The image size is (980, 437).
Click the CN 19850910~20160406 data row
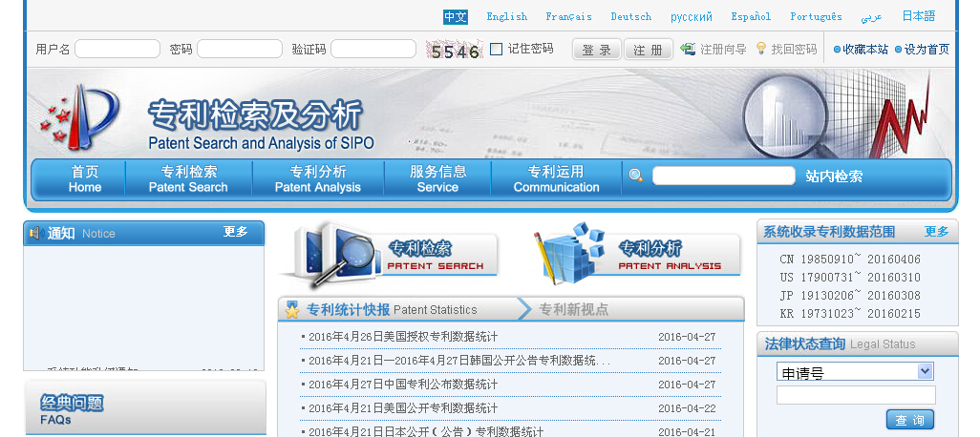point(850,260)
